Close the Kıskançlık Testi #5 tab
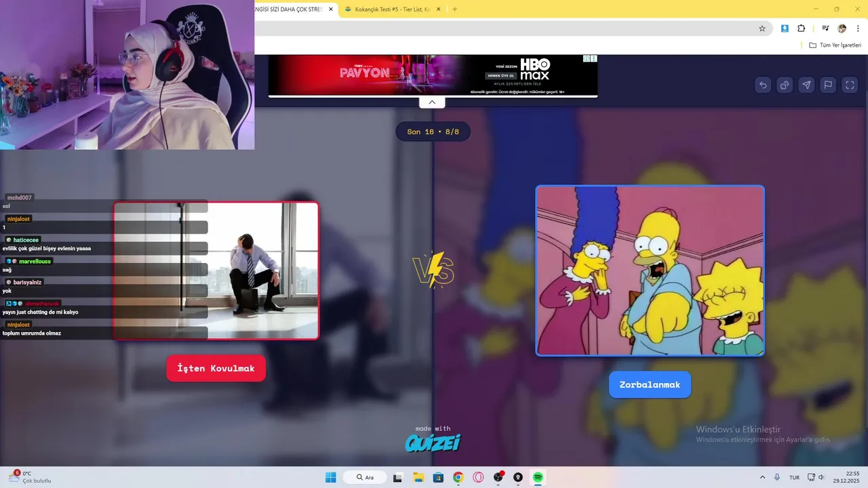 438,9
